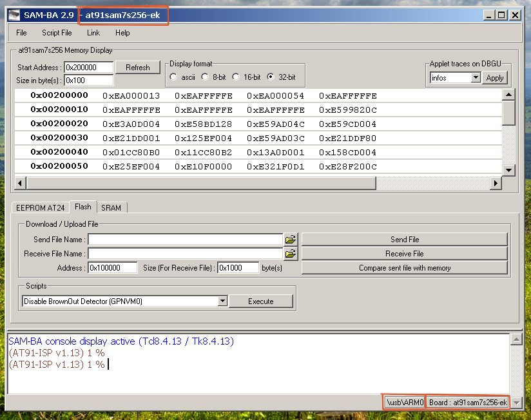The image size is (531, 420).
Task: Click Compare sent file with memory
Action: pyautogui.click(x=404, y=268)
